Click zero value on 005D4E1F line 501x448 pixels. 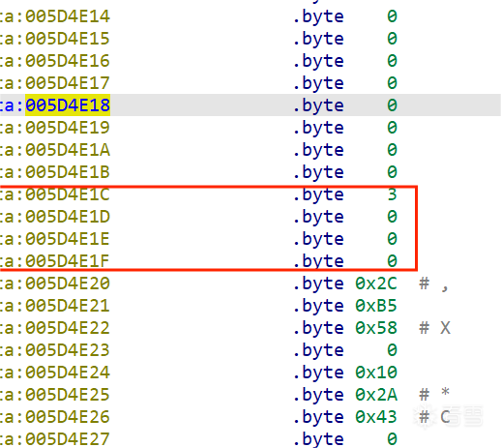click(x=392, y=261)
